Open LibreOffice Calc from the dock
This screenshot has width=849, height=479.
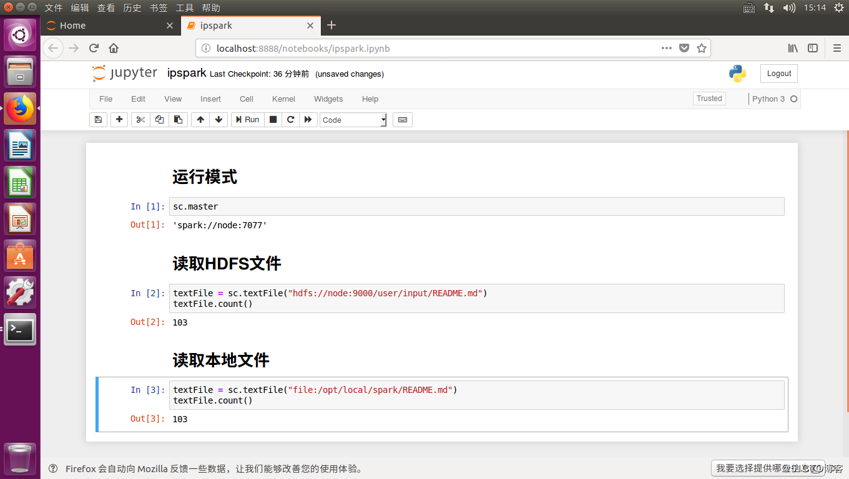click(x=20, y=182)
